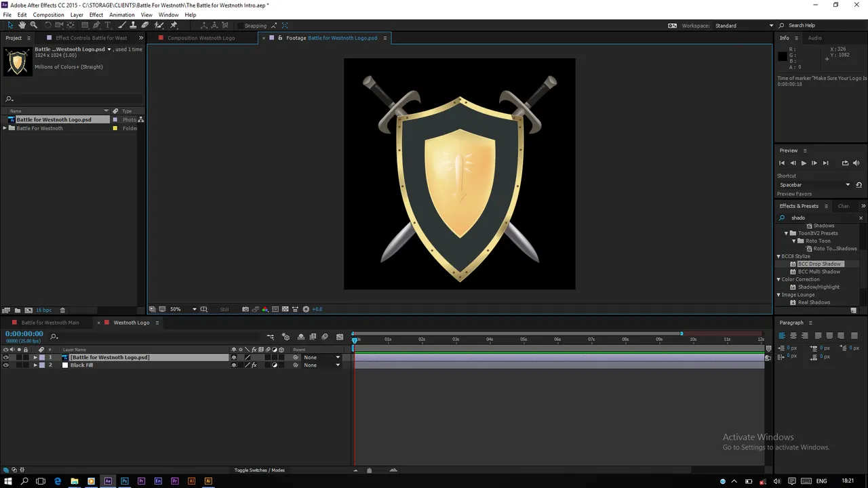Collapse the Color Correction effects category
This screenshot has width=868, height=488.
778,279
